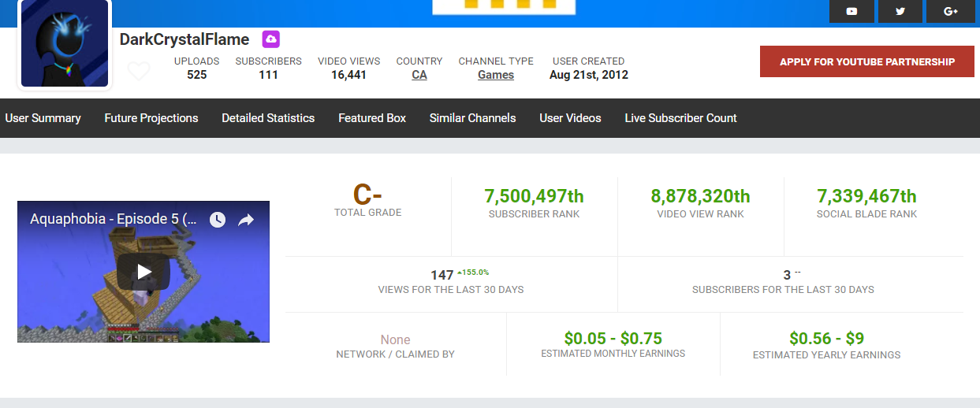Click the uploads count 525
980x408 pixels.
(x=197, y=75)
